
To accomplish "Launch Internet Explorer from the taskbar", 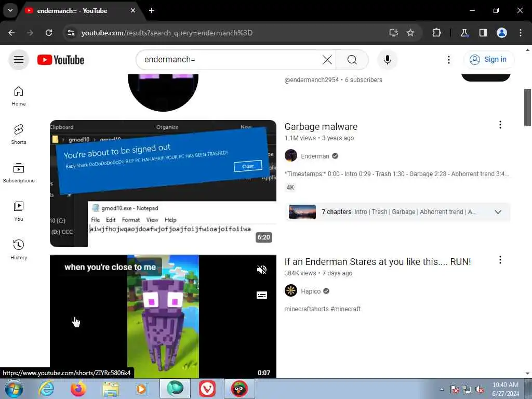I will [x=46, y=389].
